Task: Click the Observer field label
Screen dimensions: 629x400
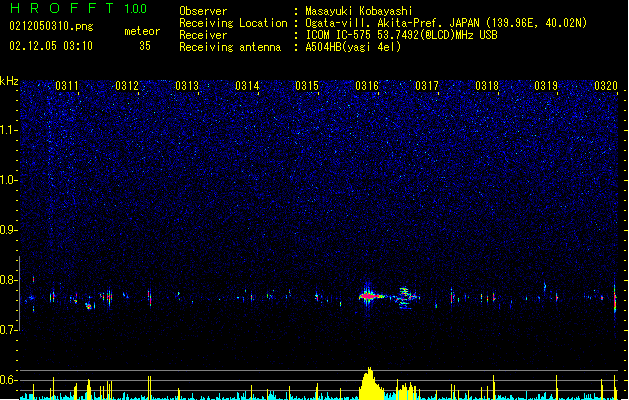Action: (203, 11)
